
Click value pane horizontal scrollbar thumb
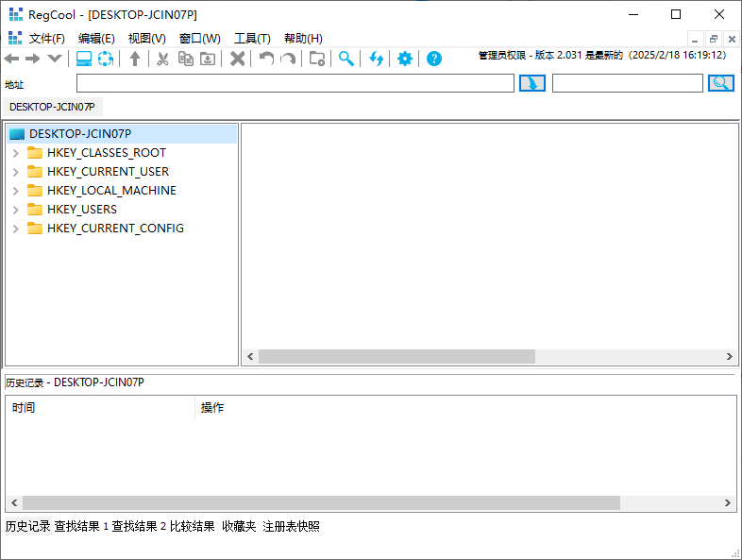pos(396,356)
